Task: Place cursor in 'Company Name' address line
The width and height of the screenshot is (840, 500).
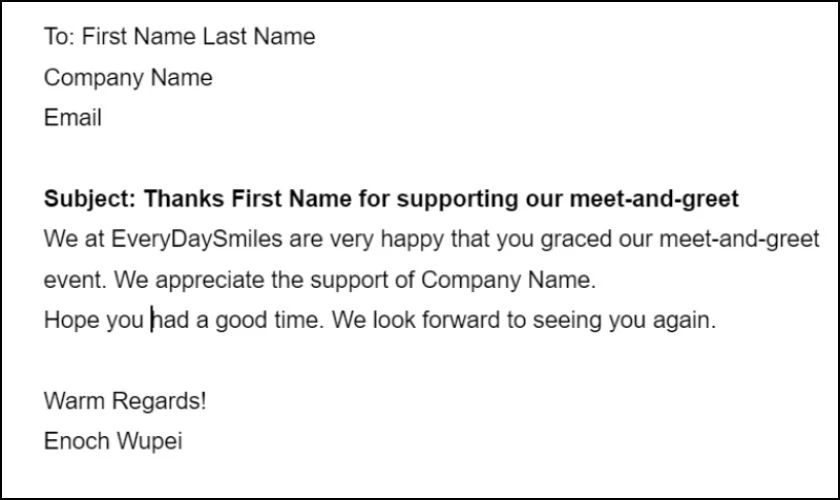Action: (128, 78)
